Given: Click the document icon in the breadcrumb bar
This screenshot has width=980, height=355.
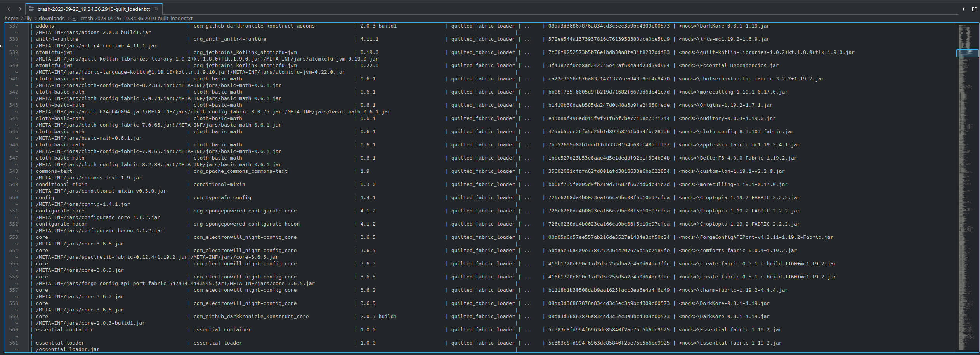Looking at the screenshot, I should pyautogui.click(x=73, y=18).
